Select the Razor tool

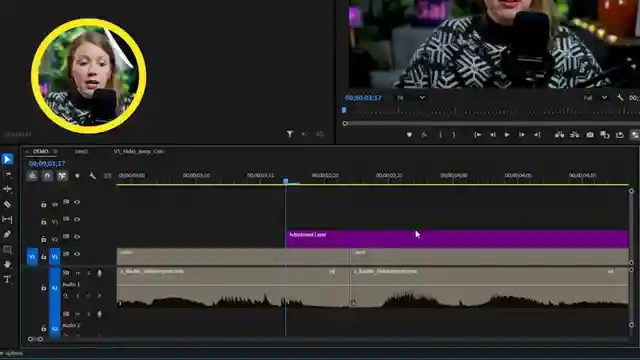tap(7, 204)
